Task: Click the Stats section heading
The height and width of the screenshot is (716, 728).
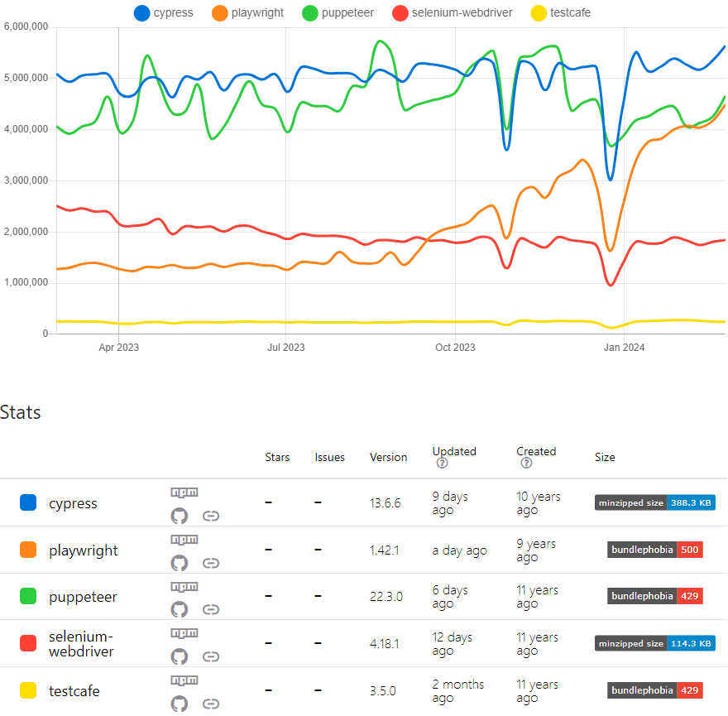Action: click(x=21, y=412)
